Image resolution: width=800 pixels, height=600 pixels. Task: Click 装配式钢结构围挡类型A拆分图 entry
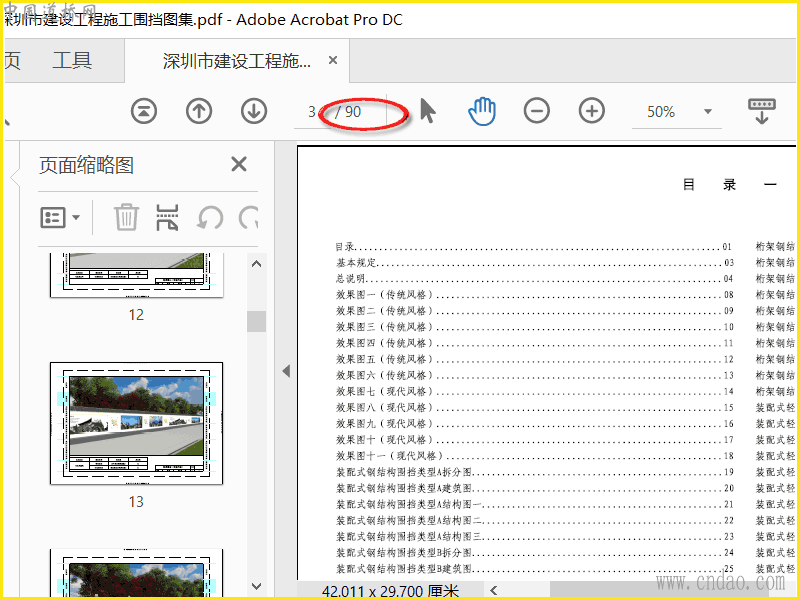pos(534,472)
